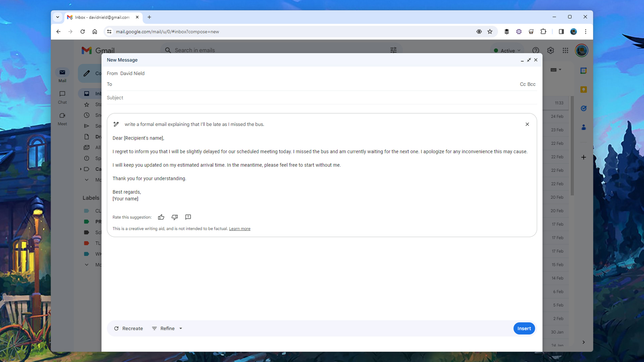The width and height of the screenshot is (644, 362).
Task: Switch to Chat in left rail
Action: tap(62, 97)
